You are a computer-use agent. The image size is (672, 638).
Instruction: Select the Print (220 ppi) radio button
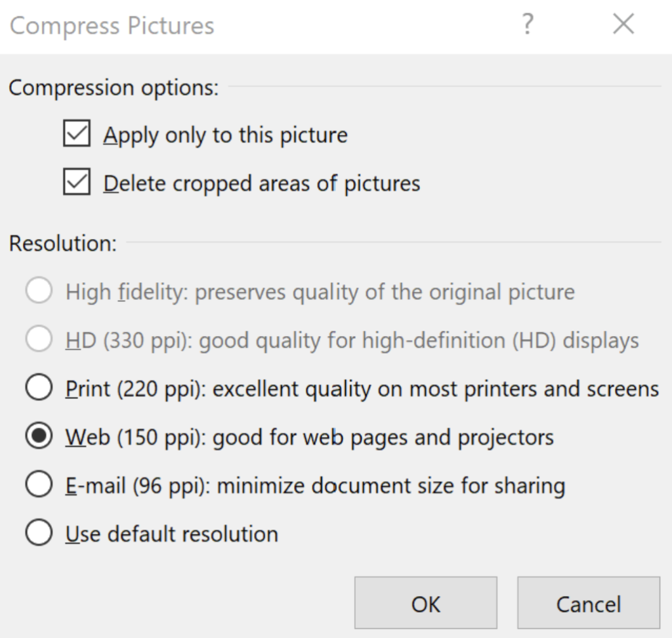(x=39, y=388)
